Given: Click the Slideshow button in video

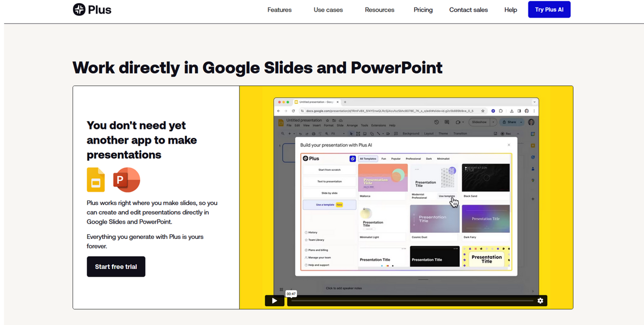Looking at the screenshot, I should 479,122.
